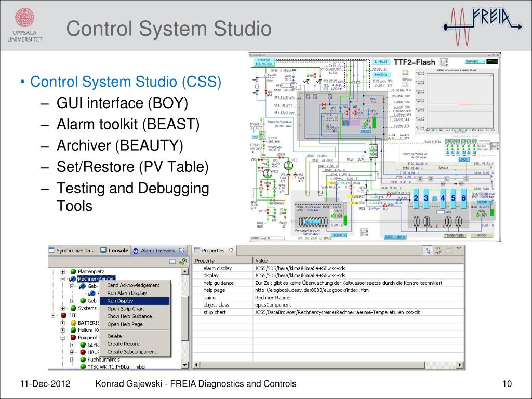Click the FREIA logo
This screenshot has height=399, width=532.
tap(483, 26)
